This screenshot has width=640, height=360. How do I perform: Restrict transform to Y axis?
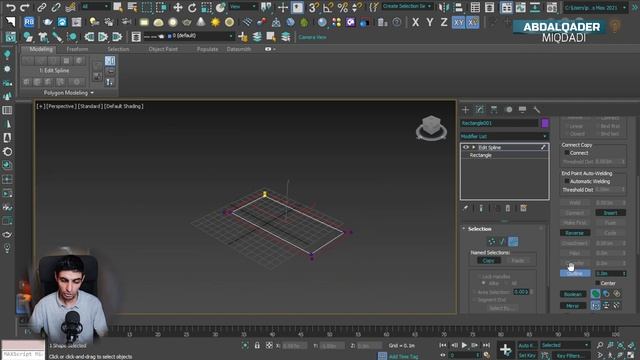pyautogui.click(x=430, y=22)
